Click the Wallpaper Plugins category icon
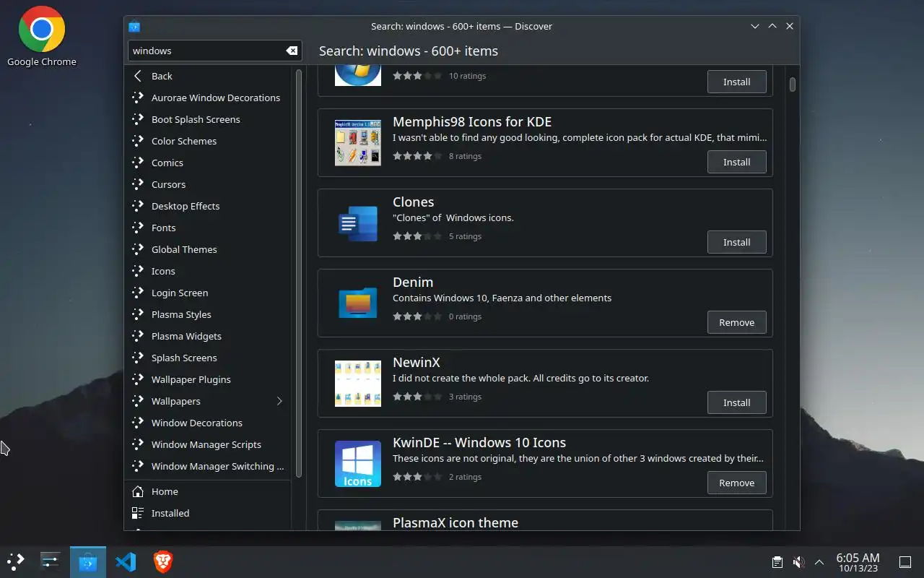Screen dimensions: 924x578 [x=138, y=379]
